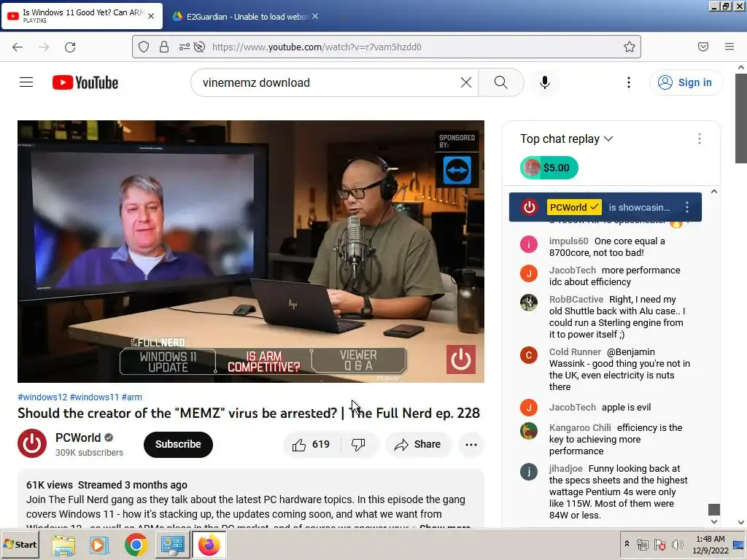
Task: Open the Action Center flag tray icon
Action: point(659,544)
